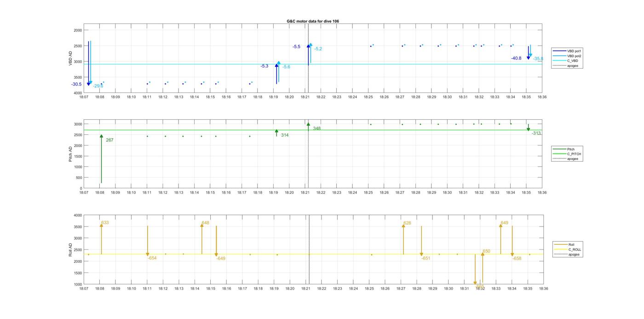Click the "-5.6" VBD annotation
Screen dimensions: 644x319
click(286, 67)
